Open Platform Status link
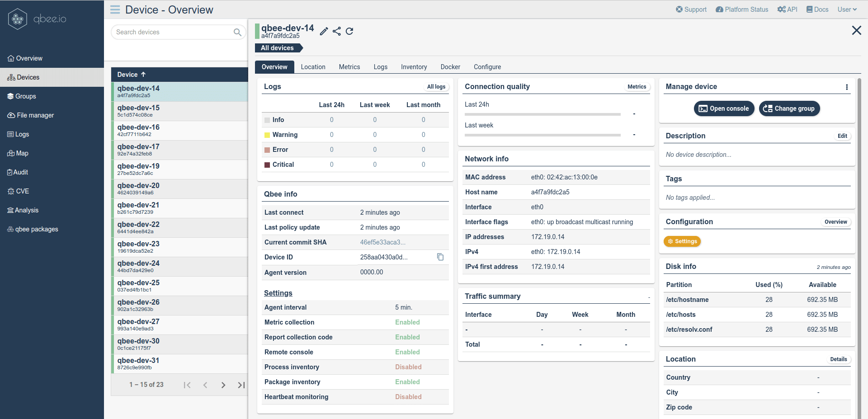The image size is (868, 419). (742, 9)
